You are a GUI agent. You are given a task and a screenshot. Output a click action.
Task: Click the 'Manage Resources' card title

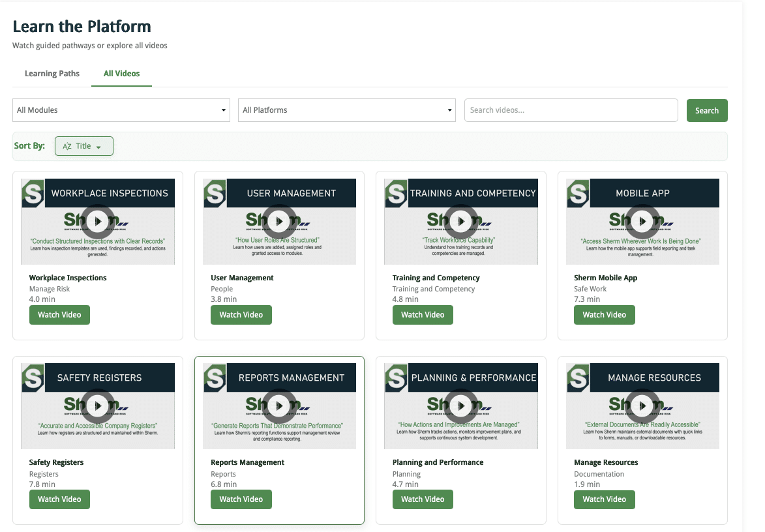606,462
